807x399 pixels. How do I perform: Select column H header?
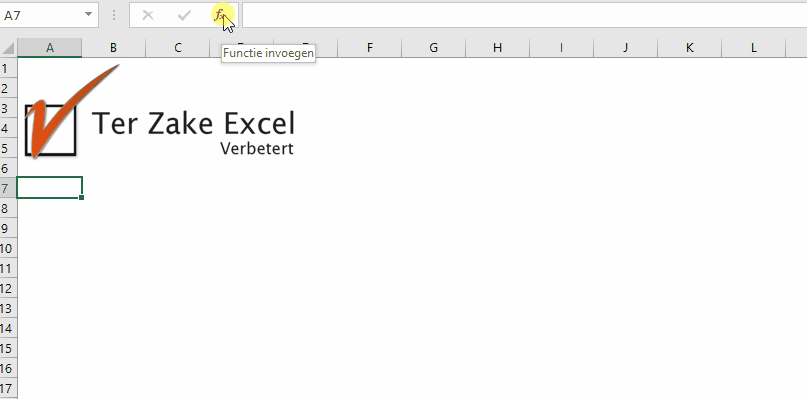point(497,48)
